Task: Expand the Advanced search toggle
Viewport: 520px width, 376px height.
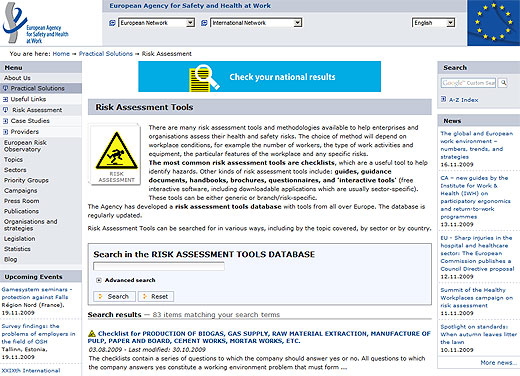Action: pyautogui.click(x=99, y=280)
